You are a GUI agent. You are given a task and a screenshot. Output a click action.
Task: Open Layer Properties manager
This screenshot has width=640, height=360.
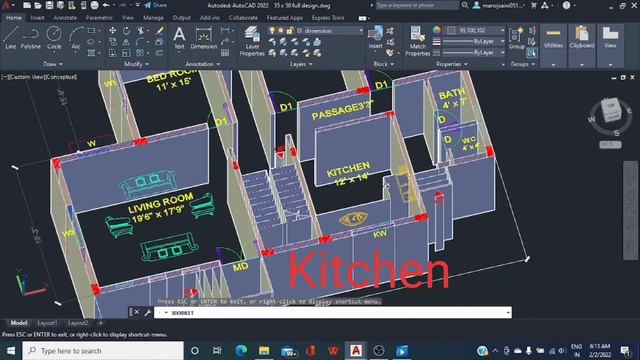(x=252, y=41)
